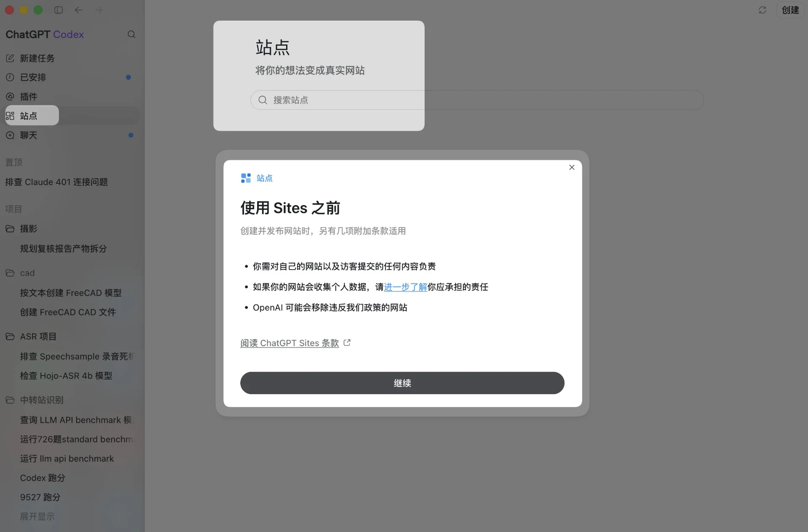Click the macOS yellow minimize button
Screen dimensions: 808x532
coord(24,10)
